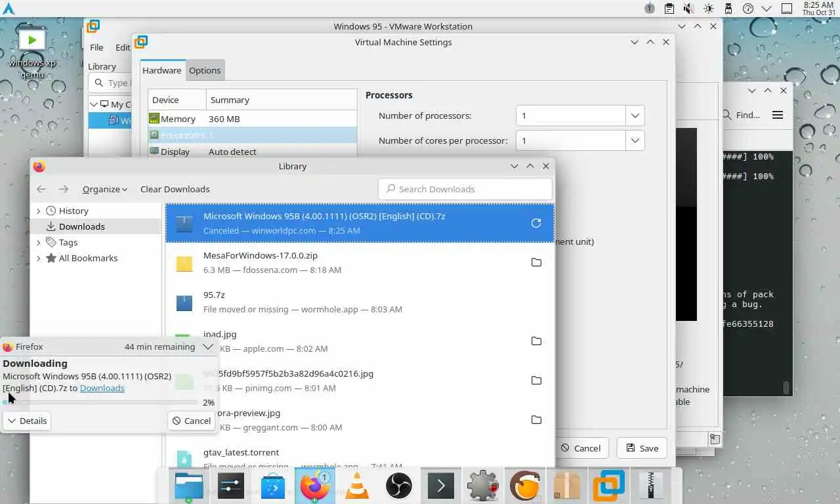Open the application launcher menu
The image size is (840, 504).
(x=9, y=9)
